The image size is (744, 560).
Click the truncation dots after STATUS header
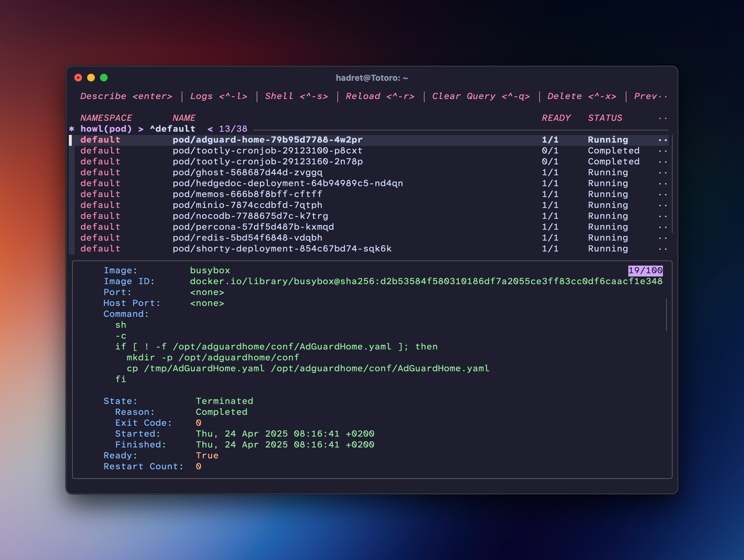tap(663, 118)
